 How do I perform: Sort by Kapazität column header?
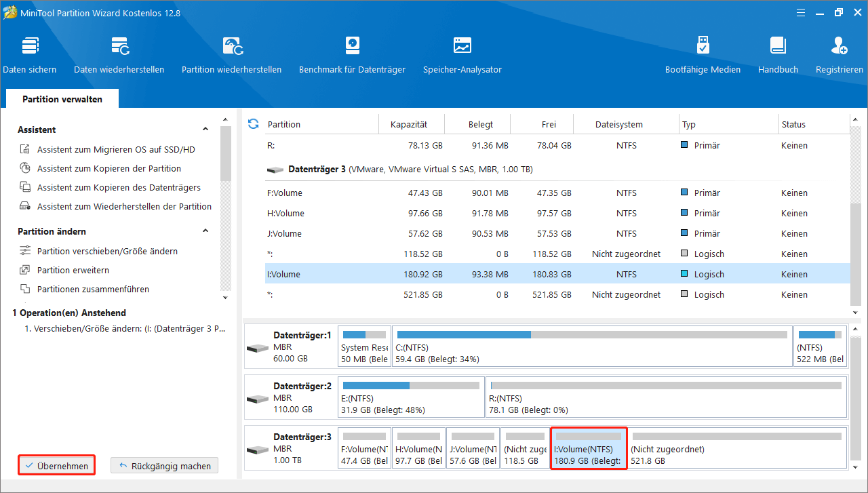(409, 125)
